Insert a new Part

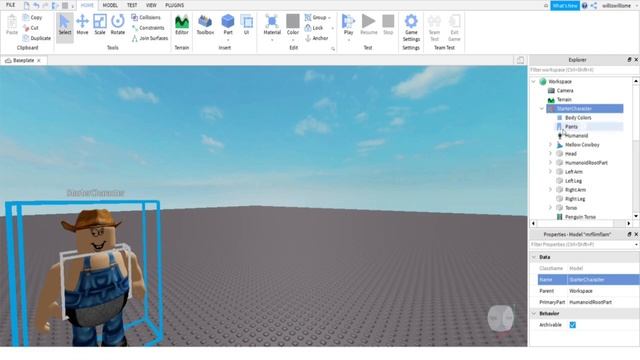[x=228, y=24]
